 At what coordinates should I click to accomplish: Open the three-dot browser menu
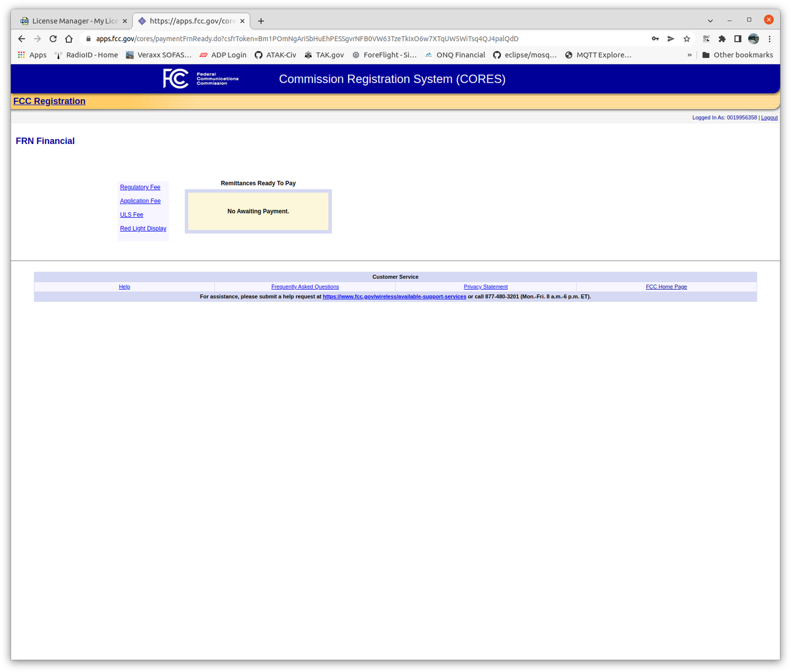pos(770,39)
